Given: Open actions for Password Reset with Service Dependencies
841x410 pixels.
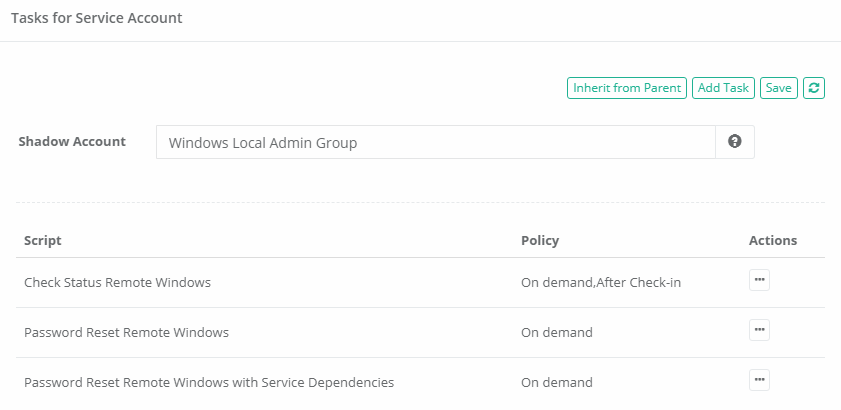Looking at the screenshot, I should pos(759,381).
